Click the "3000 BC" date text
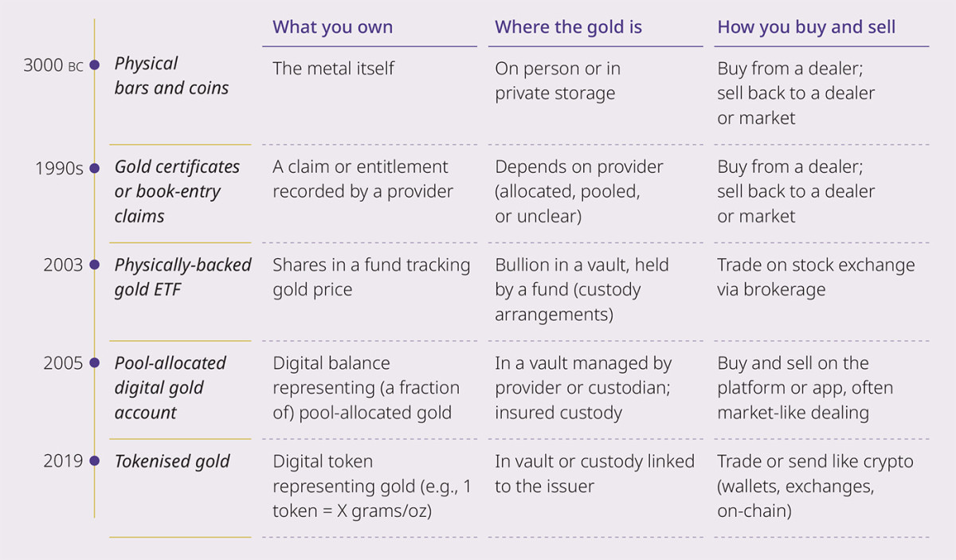 [53, 65]
